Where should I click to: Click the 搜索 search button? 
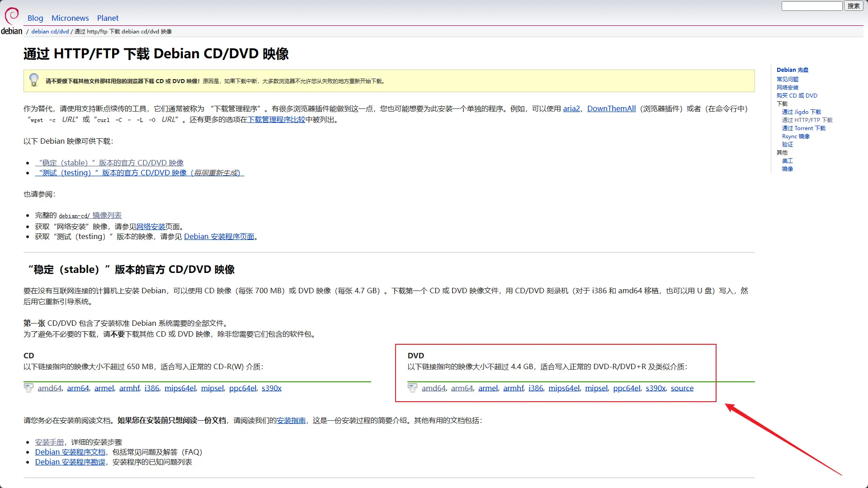pyautogui.click(x=854, y=6)
